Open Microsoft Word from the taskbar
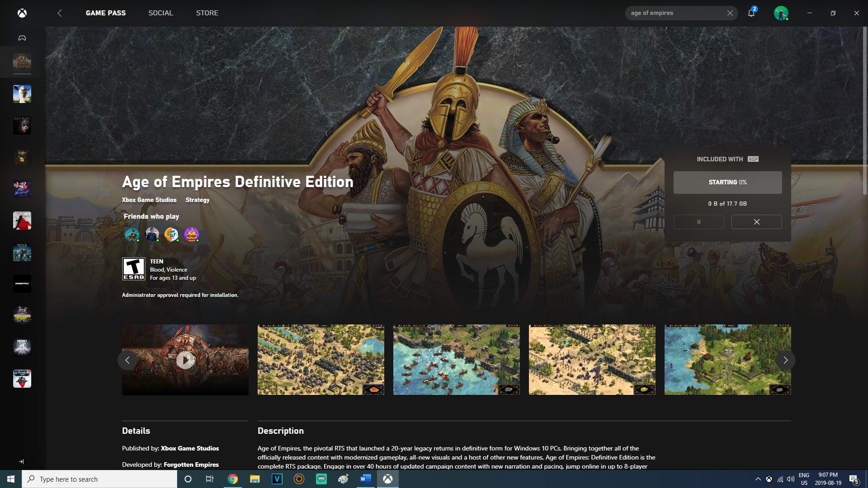Image resolution: width=868 pixels, height=488 pixels. click(x=365, y=479)
